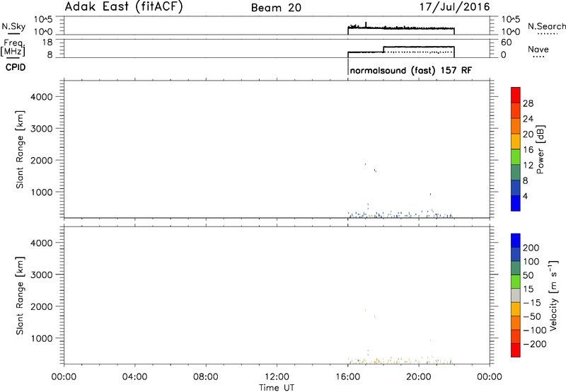This screenshot has width=566, height=392.
Task: Click the yellow power colorbar segment between 16 and 20
Action: [x=516, y=141]
